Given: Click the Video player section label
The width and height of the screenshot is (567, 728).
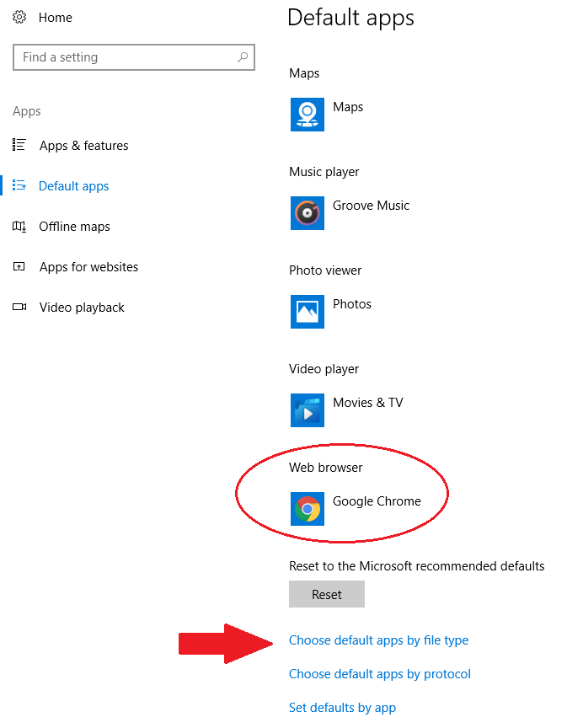Looking at the screenshot, I should [324, 369].
